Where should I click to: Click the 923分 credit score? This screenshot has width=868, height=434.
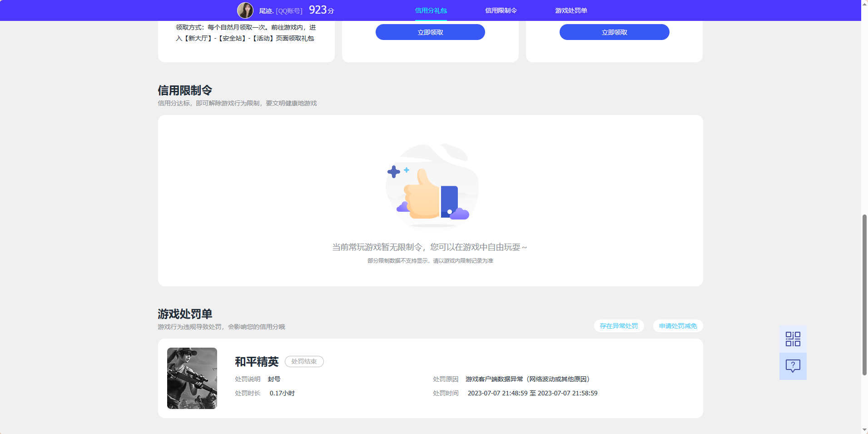click(x=321, y=10)
